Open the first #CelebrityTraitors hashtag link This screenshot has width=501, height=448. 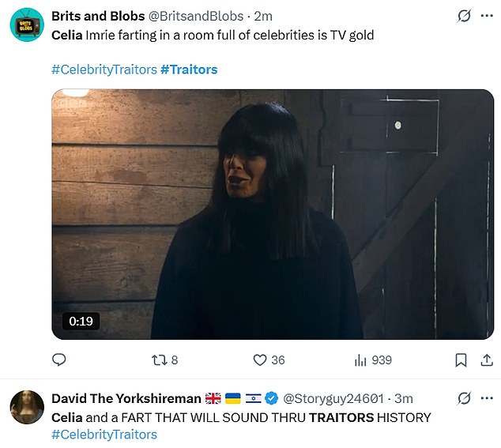pyautogui.click(x=104, y=70)
